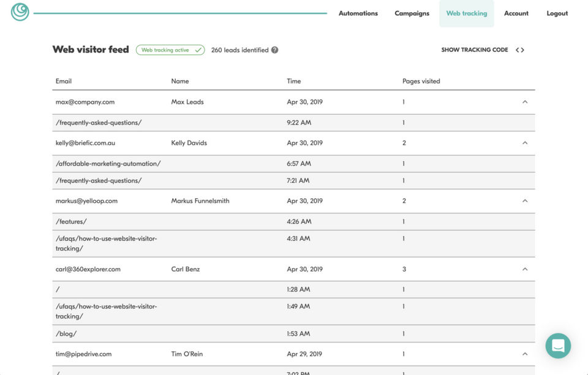Click the Pages visited column header
This screenshot has width=588, height=375.
coord(421,81)
